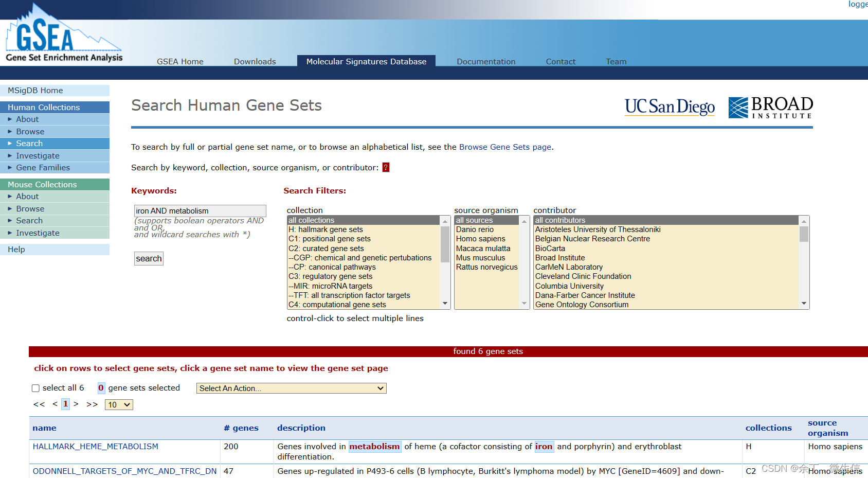Open the Contact tab
The height and width of the screenshot is (478, 868).
point(560,61)
